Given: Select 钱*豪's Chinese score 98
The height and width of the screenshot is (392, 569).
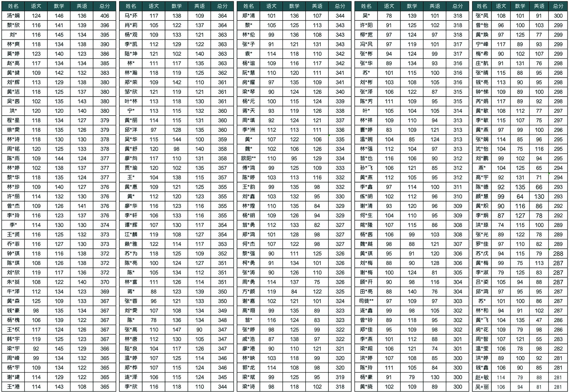Looking at the screenshot, I should 36,311.
